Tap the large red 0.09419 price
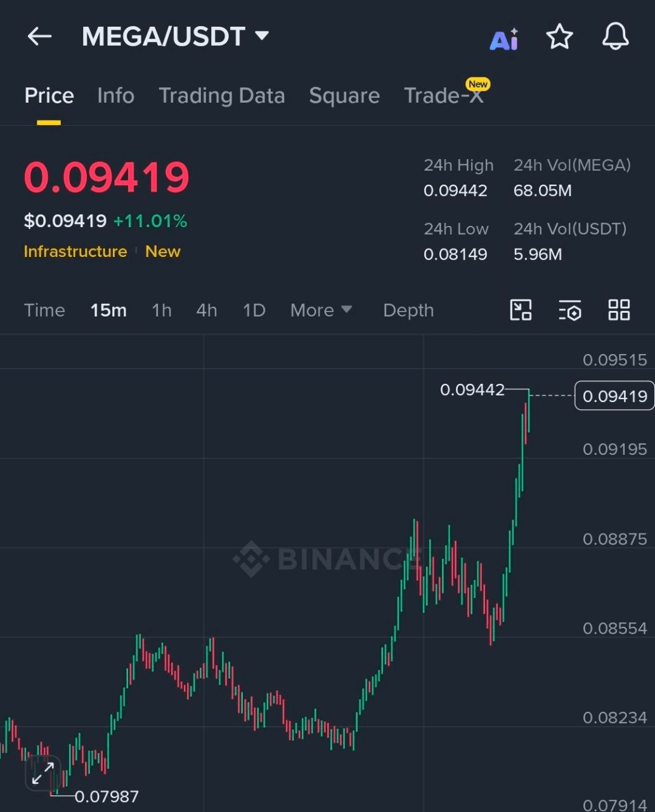The height and width of the screenshot is (812, 655). pos(107,177)
